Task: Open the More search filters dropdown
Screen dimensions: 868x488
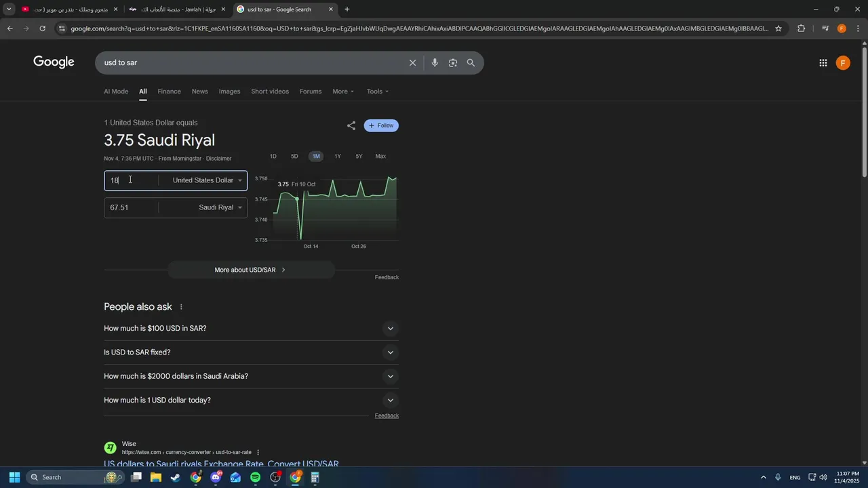Action: (x=343, y=91)
